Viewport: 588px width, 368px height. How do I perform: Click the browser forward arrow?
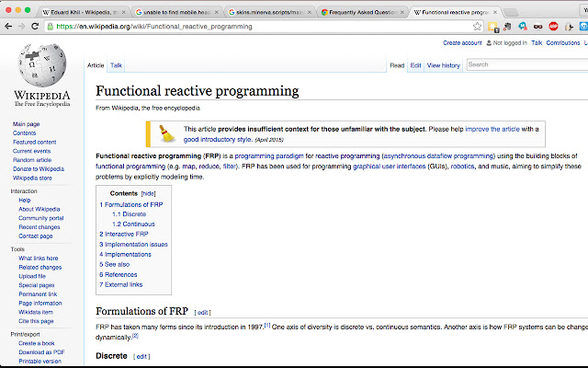click(22, 27)
